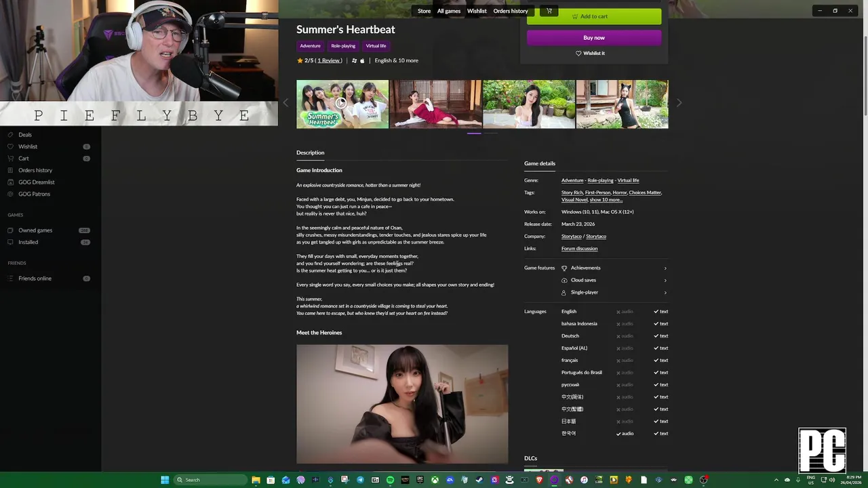Open the Windows Start button

coord(165,480)
